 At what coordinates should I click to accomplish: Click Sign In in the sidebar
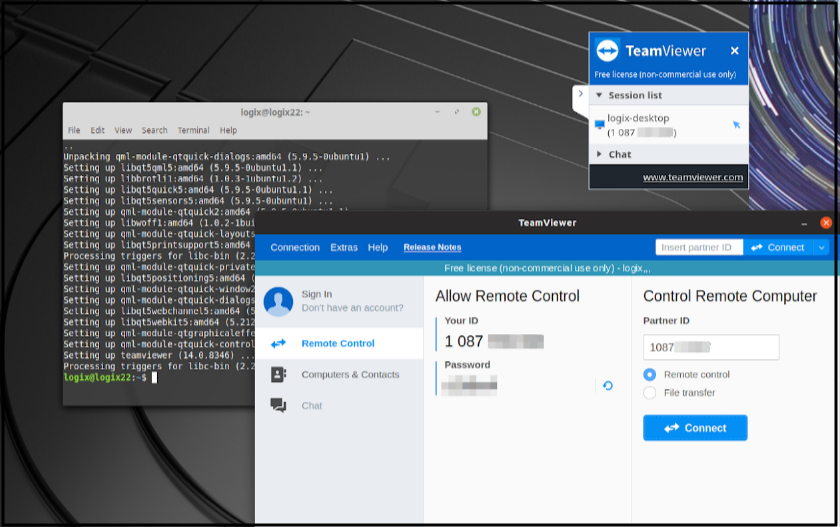(317, 294)
